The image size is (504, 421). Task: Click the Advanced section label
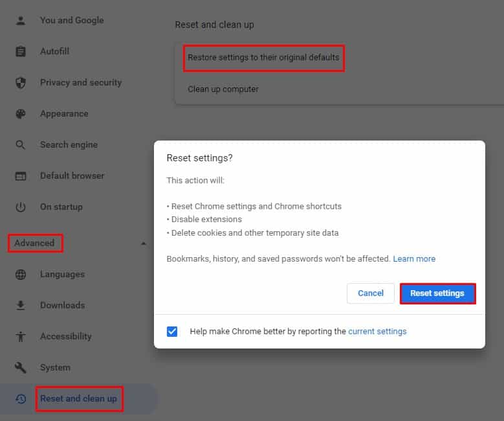pos(34,243)
